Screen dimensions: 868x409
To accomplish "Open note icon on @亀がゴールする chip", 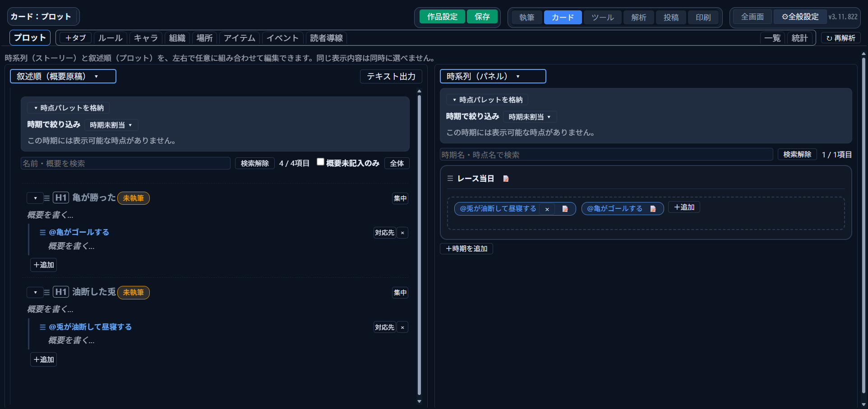I will pyautogui.click(x=653, y=209).
